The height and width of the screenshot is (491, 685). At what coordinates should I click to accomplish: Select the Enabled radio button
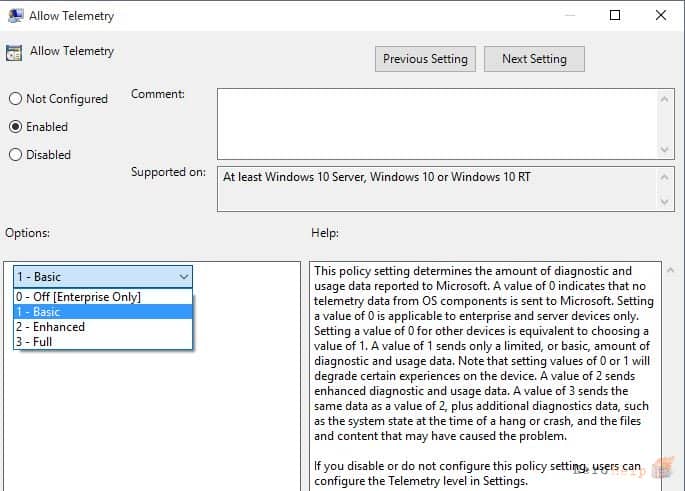pos(15,127)
